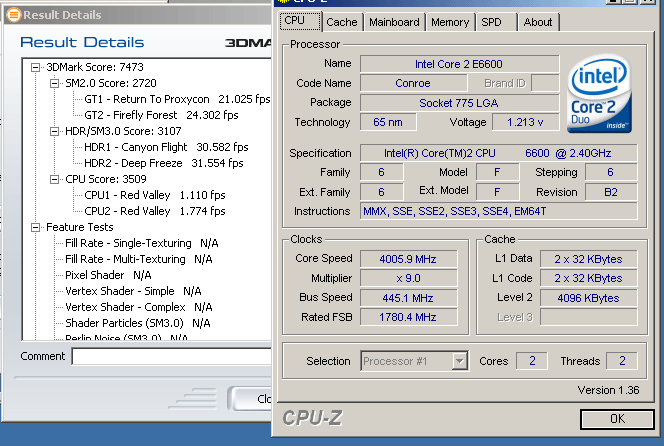The image size is (664, 446).
Task: Click the Core Speed value 4005.9 MHz
Action: pos(408,259)
